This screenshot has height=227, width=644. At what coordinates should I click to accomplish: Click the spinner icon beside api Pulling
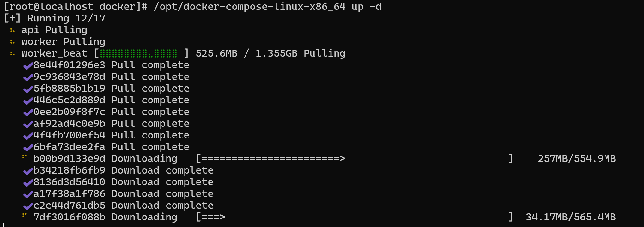[12, 30]
